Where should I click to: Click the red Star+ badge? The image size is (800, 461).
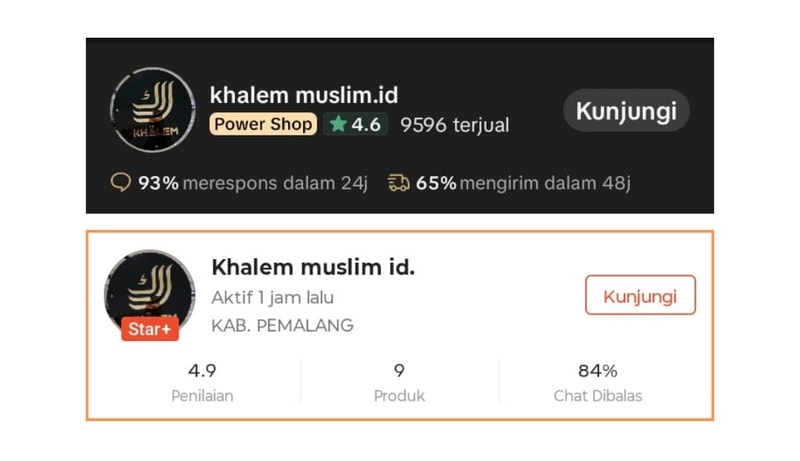pyautogui.click(x=150, y=329)
